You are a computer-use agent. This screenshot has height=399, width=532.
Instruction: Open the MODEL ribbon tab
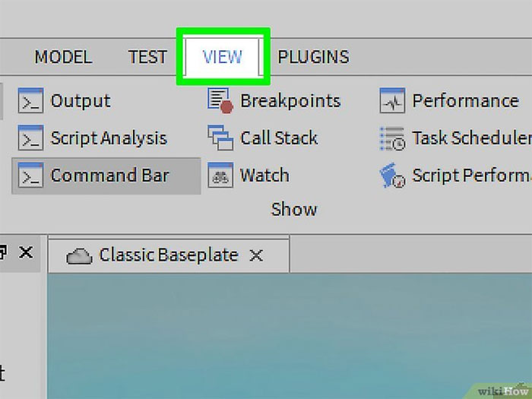tap(63, 57)
